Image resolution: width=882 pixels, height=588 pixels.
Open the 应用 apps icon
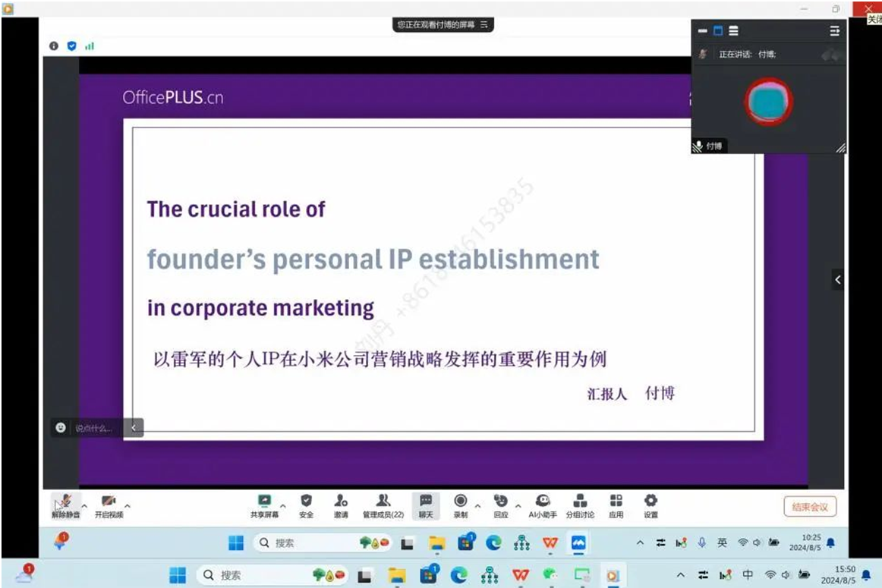coord(616,503)
